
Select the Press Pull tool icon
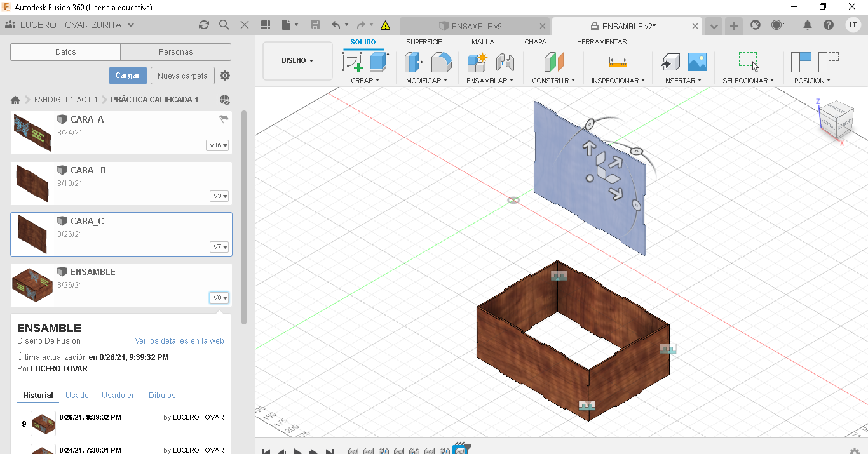tap(414, 62)
